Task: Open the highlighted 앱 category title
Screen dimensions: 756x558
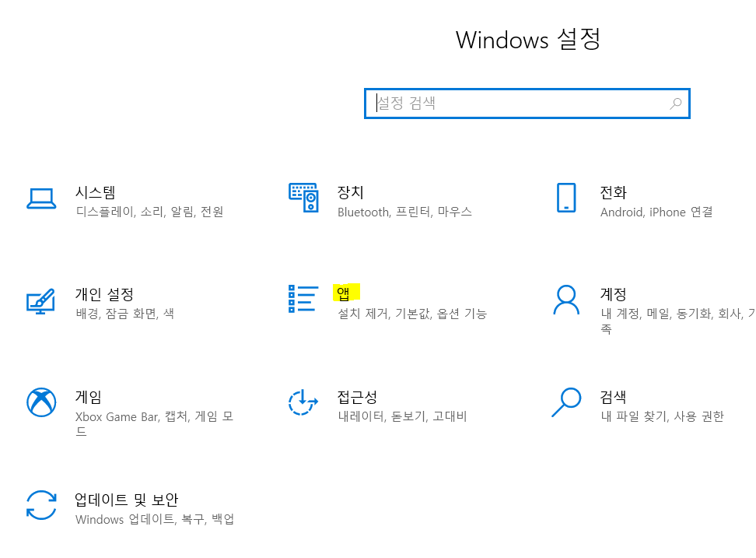Action: [x=343, y=293]
